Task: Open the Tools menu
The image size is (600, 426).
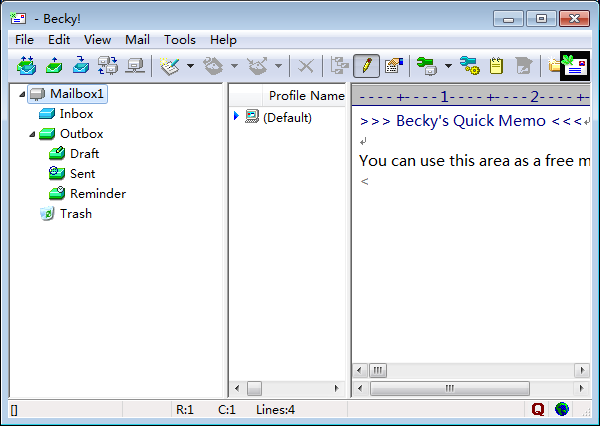Action: pyautogui.click(x=180, y=40)
